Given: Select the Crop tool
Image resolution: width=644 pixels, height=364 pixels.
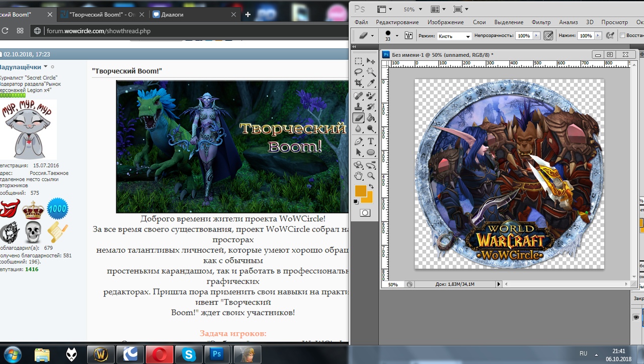Looking at the screenshot, I should 358,83.
